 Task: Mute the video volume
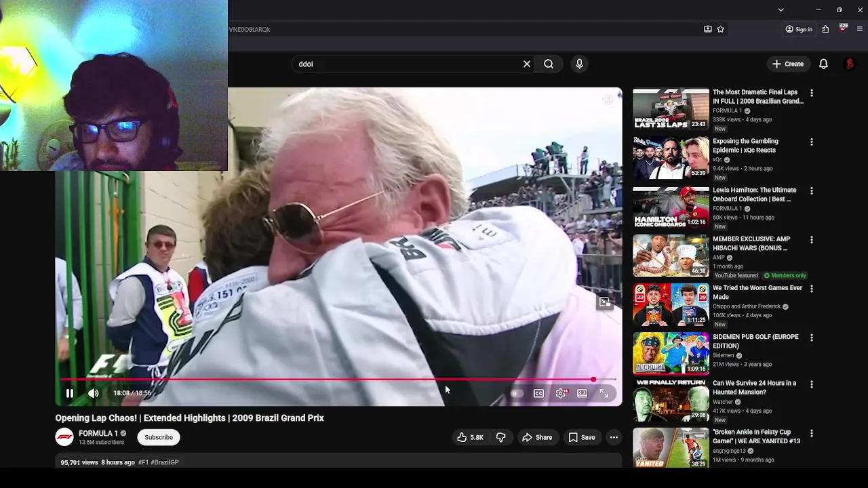94,393
